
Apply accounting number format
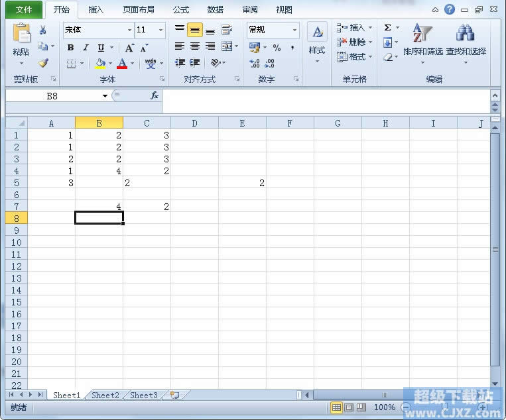[x=255, y=48]
